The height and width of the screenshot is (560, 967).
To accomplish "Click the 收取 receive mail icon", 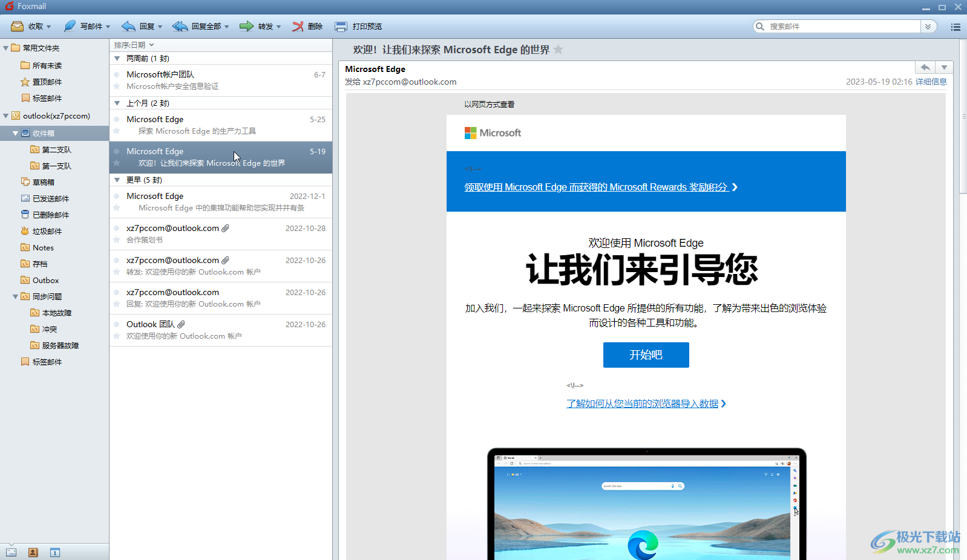I will pos(18,26).
